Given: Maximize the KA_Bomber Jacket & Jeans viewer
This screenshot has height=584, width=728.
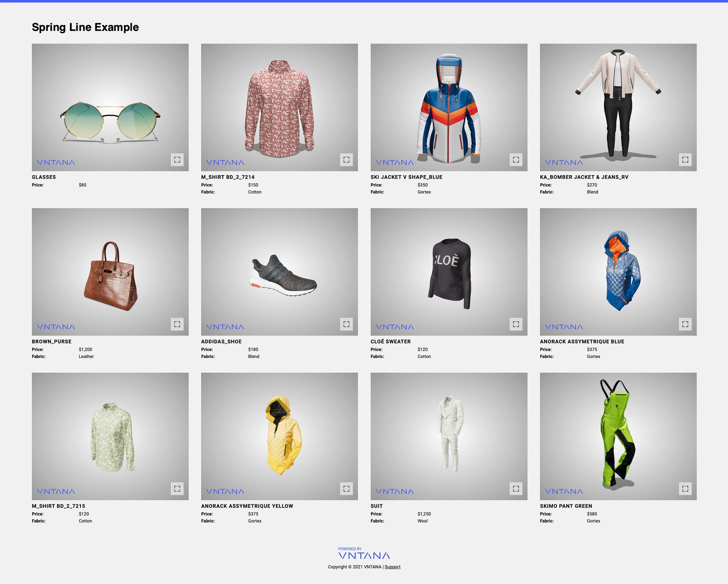Looking at the screenshot, I should [685, 159].
